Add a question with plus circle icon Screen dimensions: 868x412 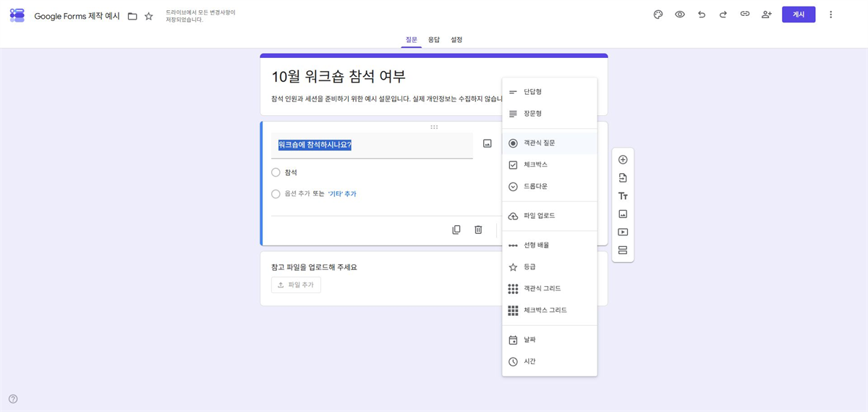tap(623, 160)
